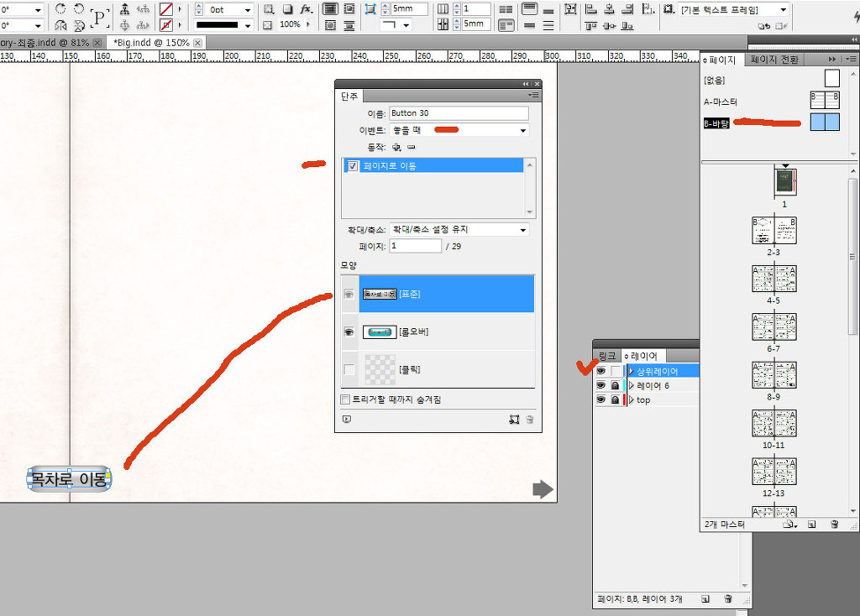Create new page in Pages panel
Image resolution: width=860 pixels, height=616 pixels.
(812, 525)
